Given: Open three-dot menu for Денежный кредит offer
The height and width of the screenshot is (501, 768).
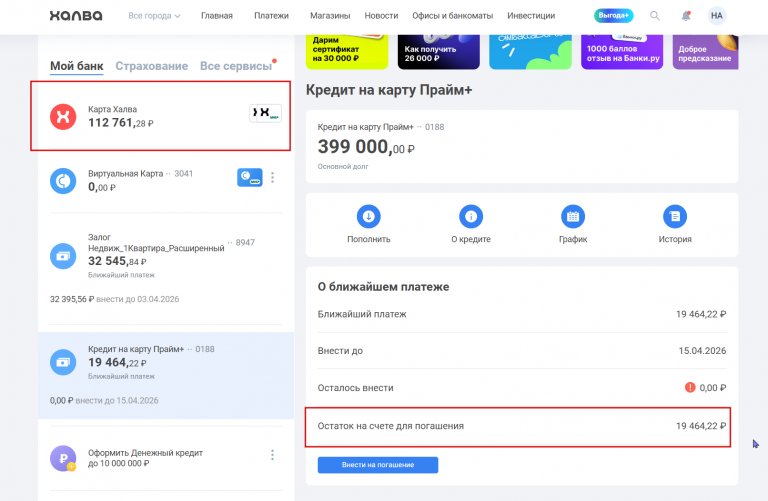Looking at the screenshot, I should click(272, 455).
